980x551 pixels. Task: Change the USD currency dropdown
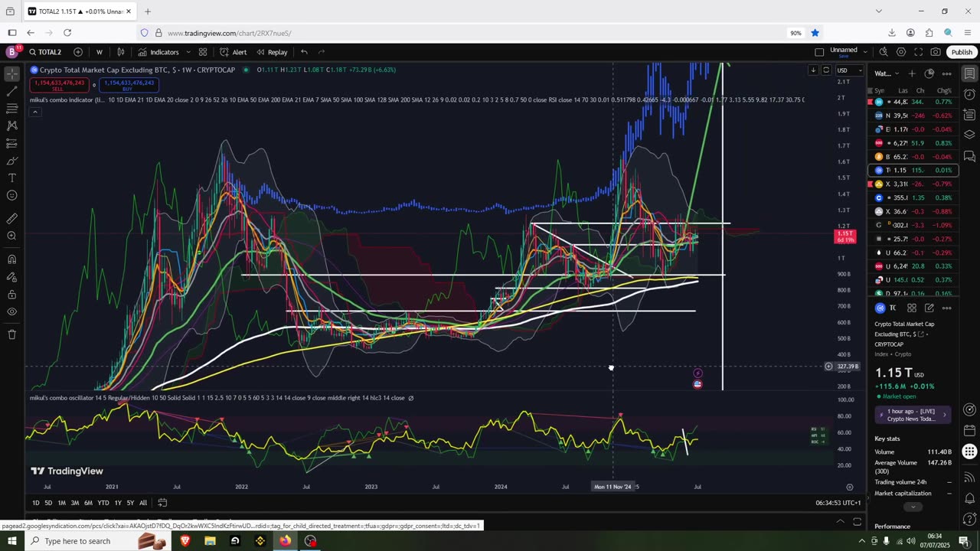tap(849, 70)
